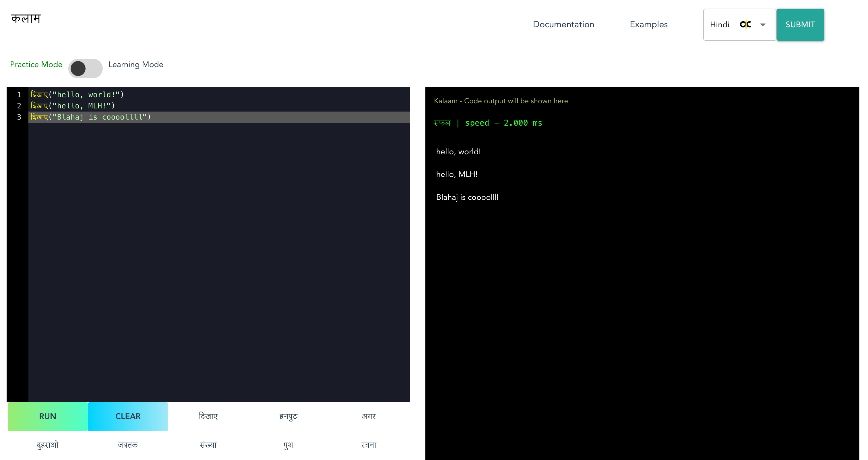Insert the जबतक keyword
This screenshot has height=460, width=868.
coord(128,445)
